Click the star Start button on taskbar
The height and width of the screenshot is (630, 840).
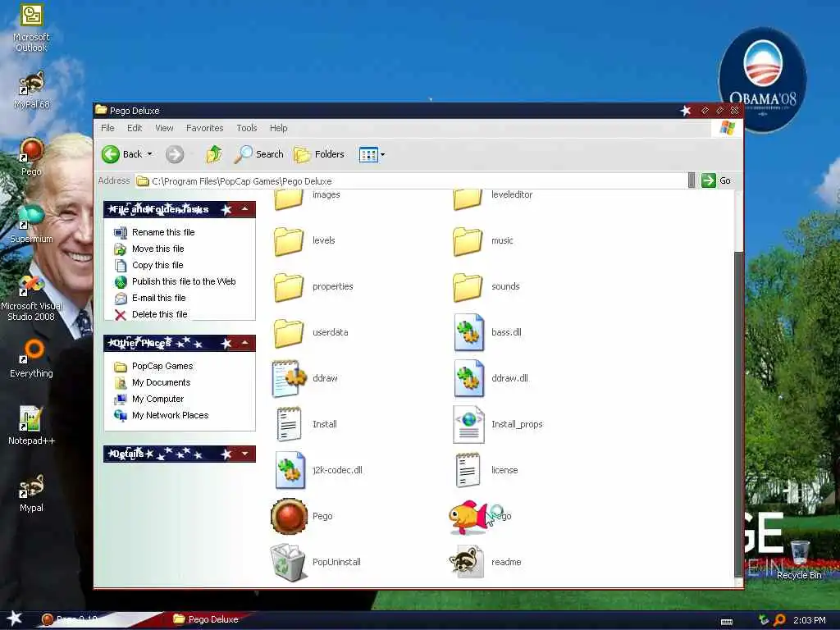pos(14,619)
